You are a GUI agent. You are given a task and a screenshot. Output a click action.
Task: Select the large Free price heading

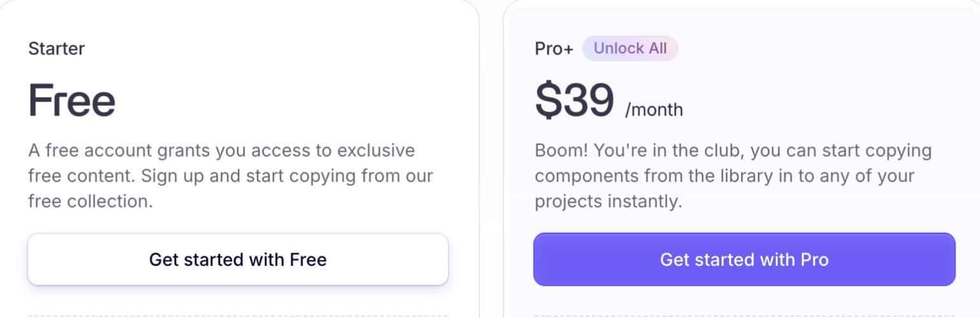click(72, 101)
